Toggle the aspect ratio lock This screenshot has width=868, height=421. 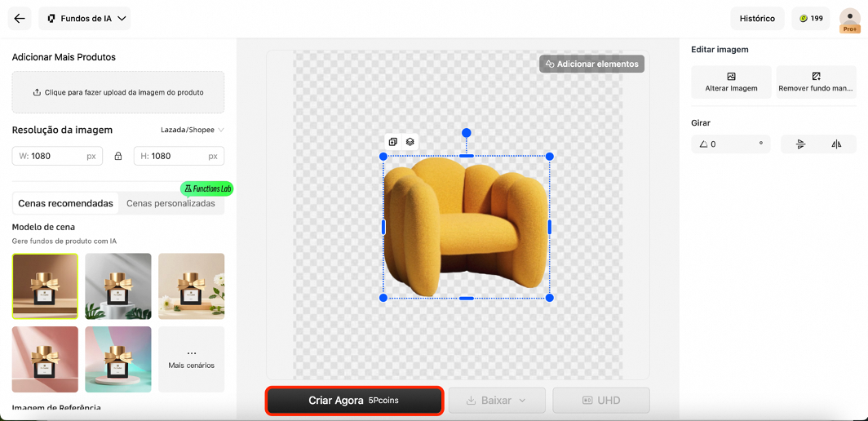tap(118, 156)
